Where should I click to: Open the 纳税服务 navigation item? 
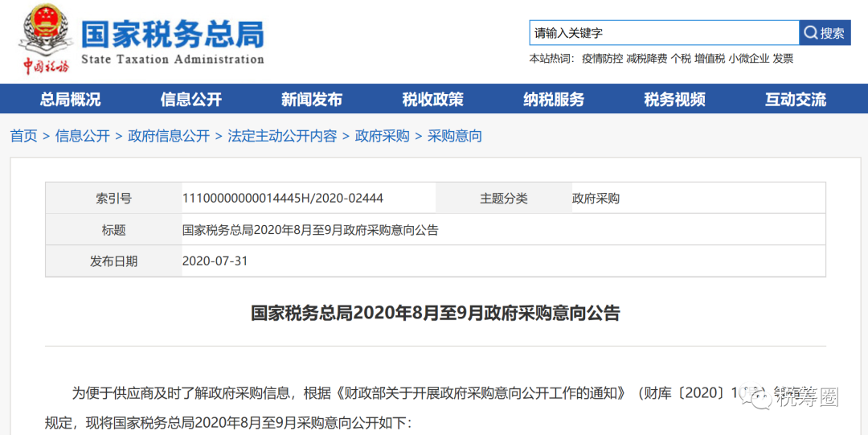point(554,99)
